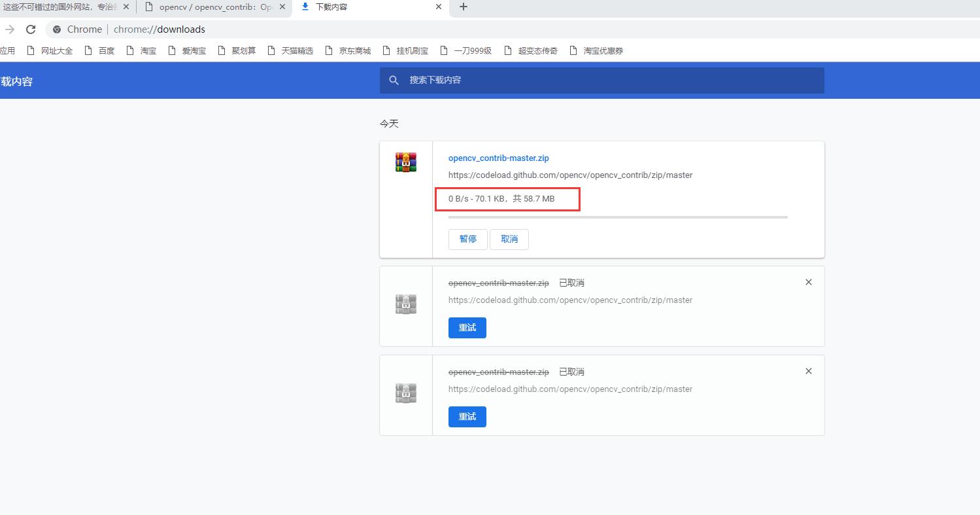Open the 一刀999级 bookmark
Viewport: 980px width, 515px height.
465,50
